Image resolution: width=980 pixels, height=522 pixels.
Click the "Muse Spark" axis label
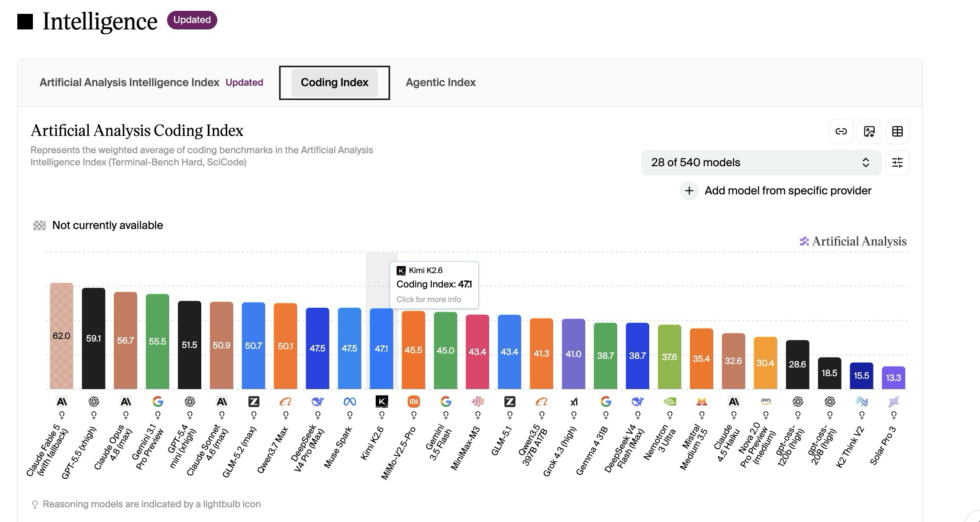coord(338,448)
